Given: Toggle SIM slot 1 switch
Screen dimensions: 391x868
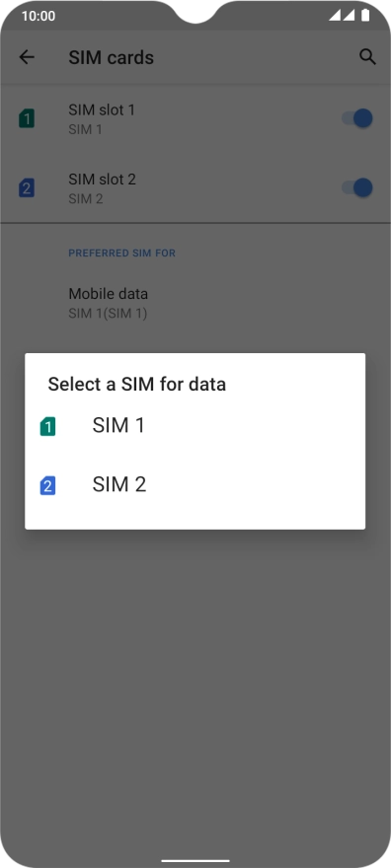Looking at the screenshot, I should (356, 118).
